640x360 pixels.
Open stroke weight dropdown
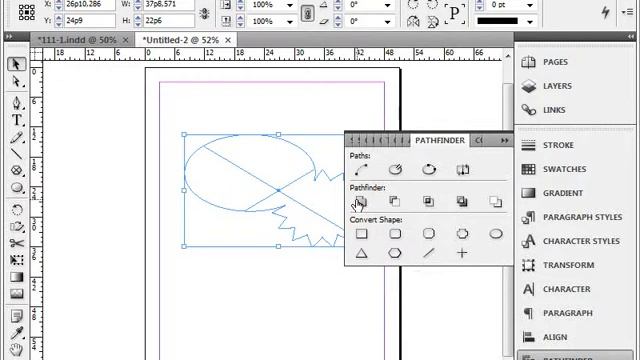[529, 5]
